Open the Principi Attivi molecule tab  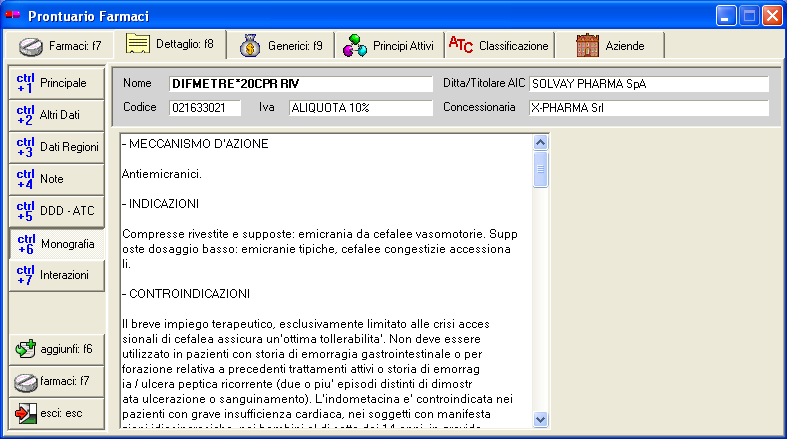(388, 46)
